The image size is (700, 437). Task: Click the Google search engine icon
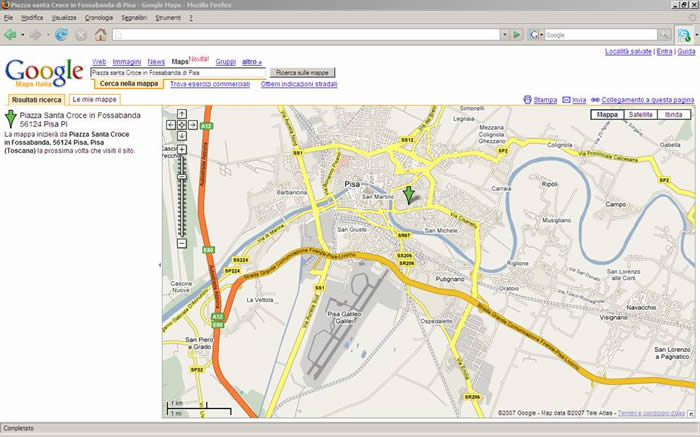[x=533, y=34]
